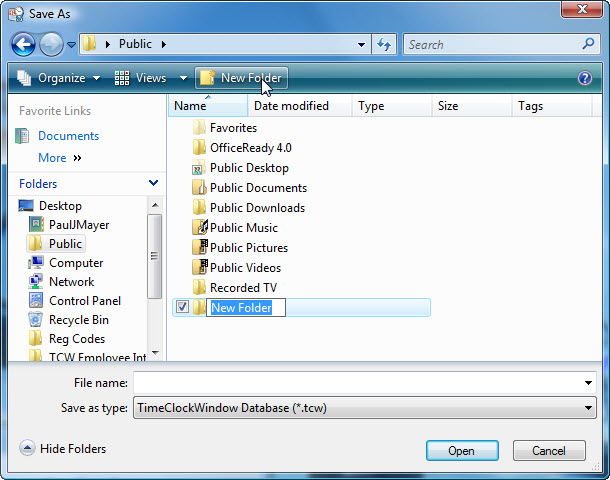Select the Public Music folder icon
The height and width of the screenshot is (480, 610).
click(200, 228)
